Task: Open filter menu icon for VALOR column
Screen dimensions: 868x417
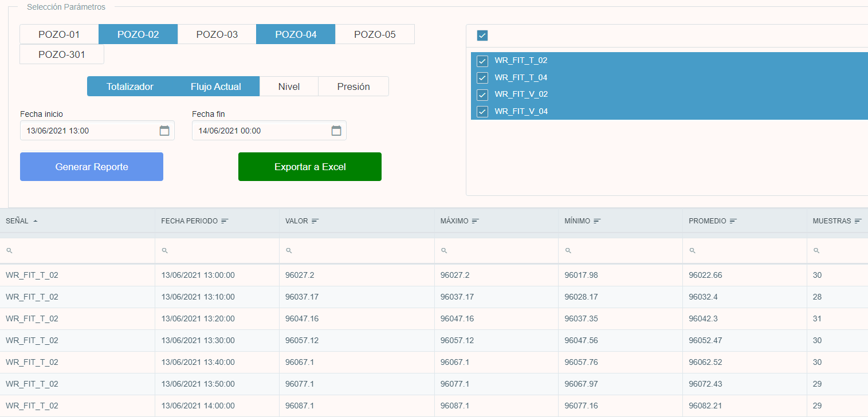Action: 315,221
